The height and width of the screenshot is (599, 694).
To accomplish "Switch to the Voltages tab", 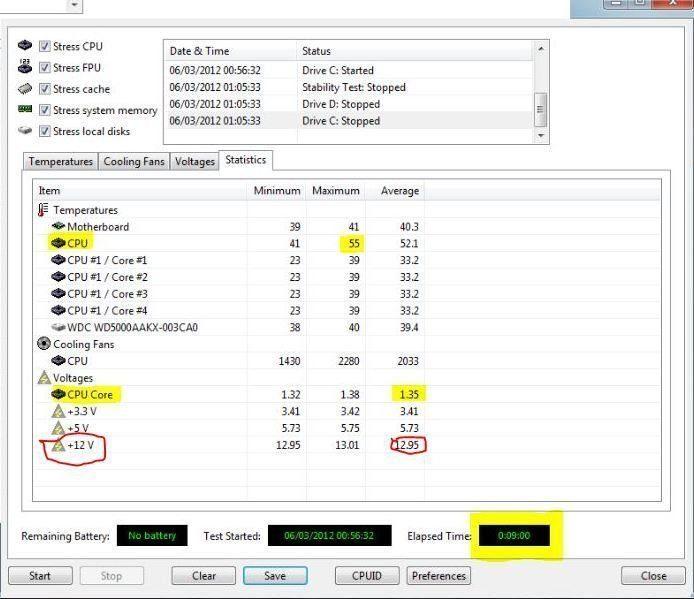I will coord(194,162).
